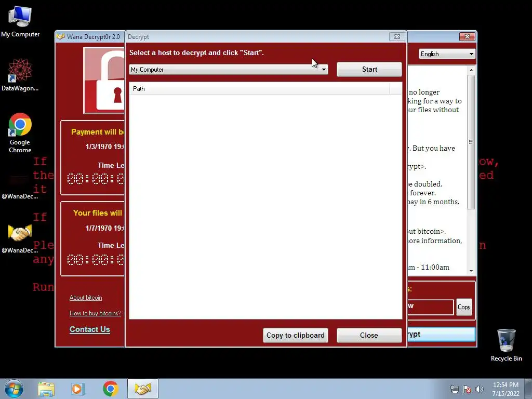Open Chrome from the taskbar
Viewport: 532px width, 399px height.
click(x=110, y=389)
